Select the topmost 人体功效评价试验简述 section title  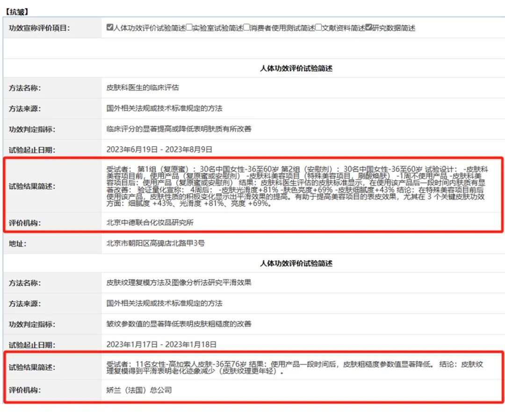pyautogui.click(x=296, y=69)
